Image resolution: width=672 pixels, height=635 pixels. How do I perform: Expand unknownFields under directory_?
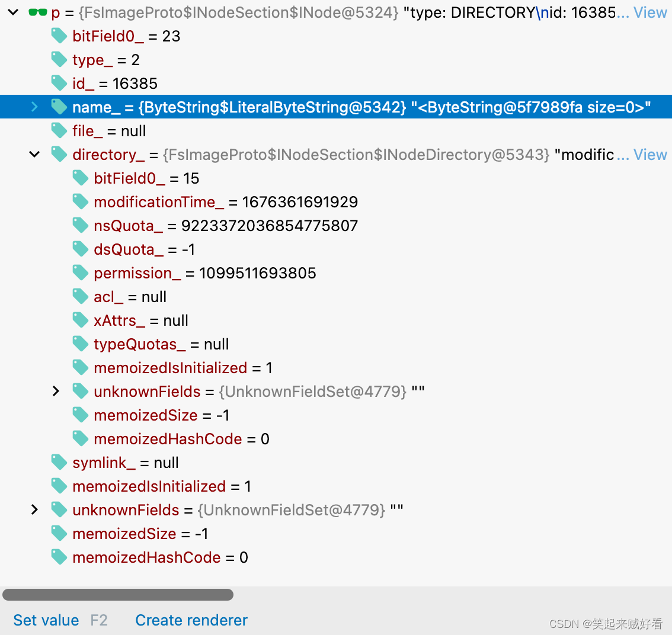click(x=56, y=391)
